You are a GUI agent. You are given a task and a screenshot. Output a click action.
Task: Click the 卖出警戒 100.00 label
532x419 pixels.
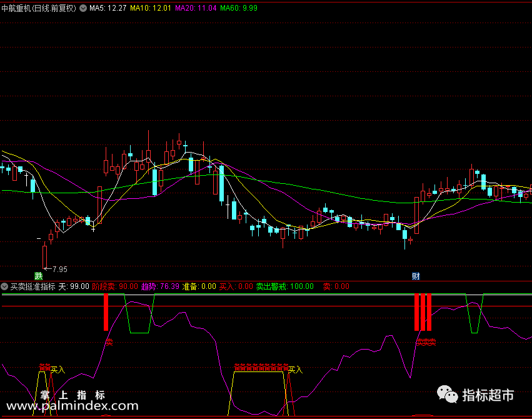click(x=284, y=286)
